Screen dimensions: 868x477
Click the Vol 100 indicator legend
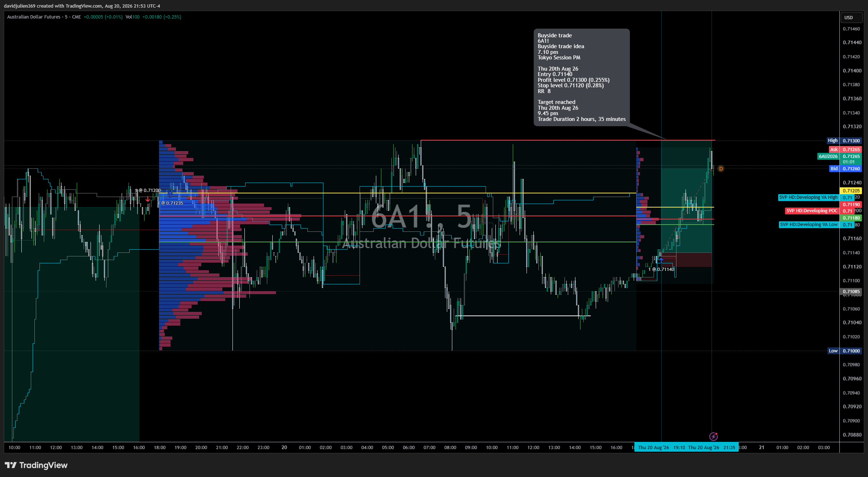pos(133,17)
